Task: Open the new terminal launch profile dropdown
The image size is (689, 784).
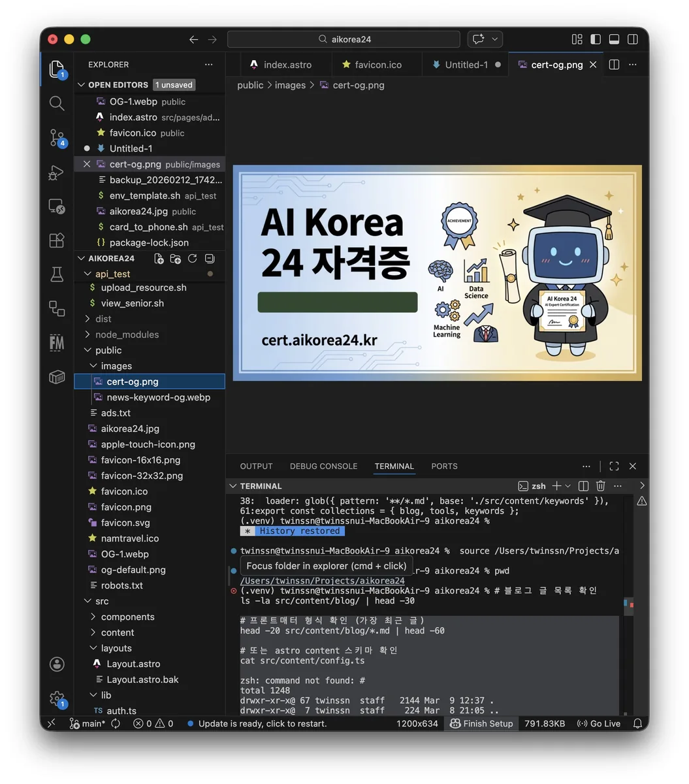Action: coord(568,486)
